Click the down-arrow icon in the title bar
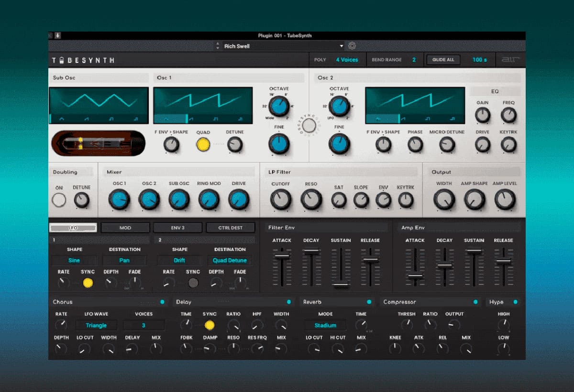 (58, 35)
